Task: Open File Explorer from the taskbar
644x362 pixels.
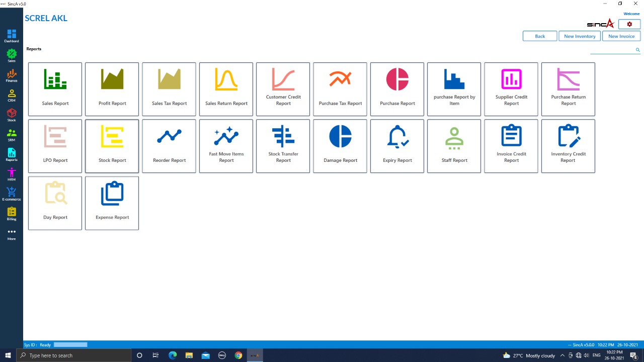Action: [189, 355]
